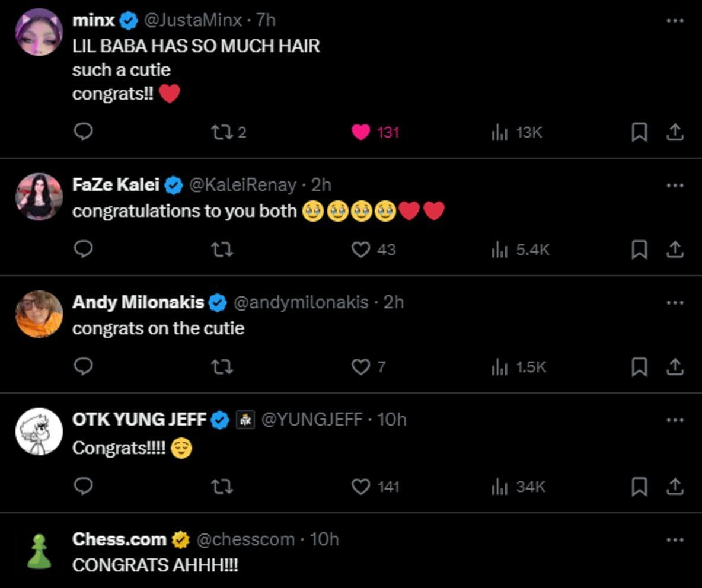Open OTK affiliation badge next to YUNG JEFF
Screen dimensions: 702x588
pos(245,420)
